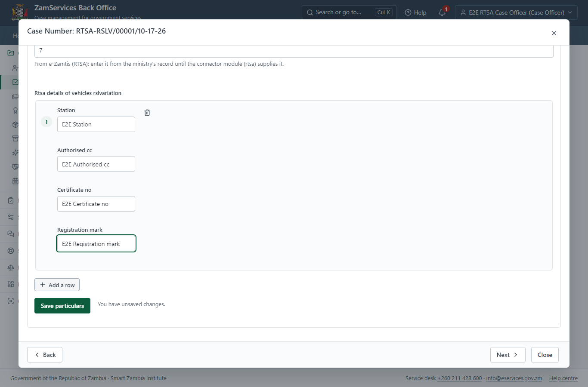
Task: Open the E2E RTSA Case Officer user menu
Action: point(516,12)
